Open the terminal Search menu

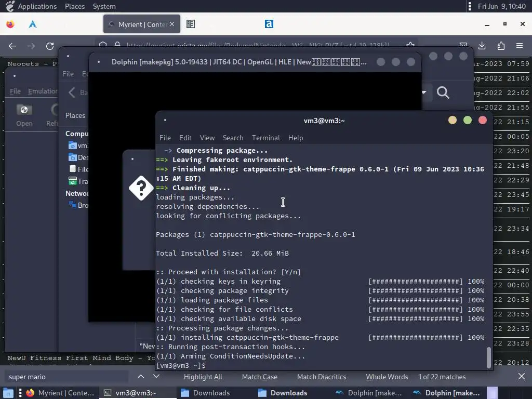click(233, 138)
